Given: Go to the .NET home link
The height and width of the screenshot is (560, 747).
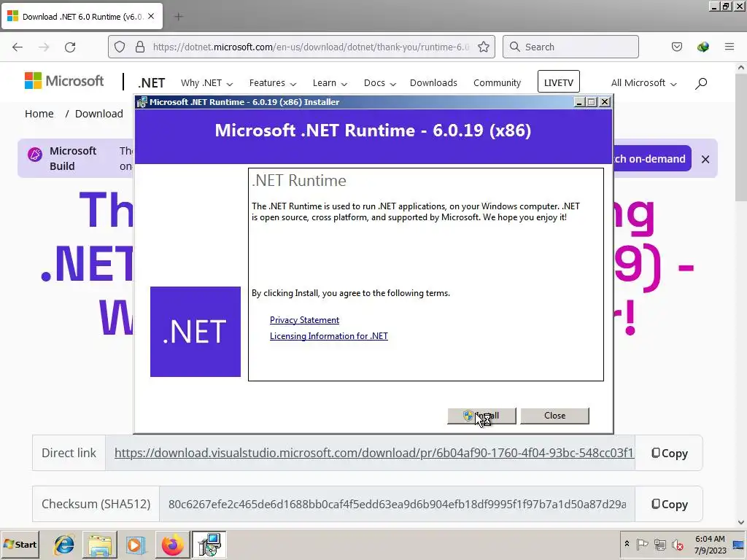Looking at the screenshot, I should coord(152,83).
